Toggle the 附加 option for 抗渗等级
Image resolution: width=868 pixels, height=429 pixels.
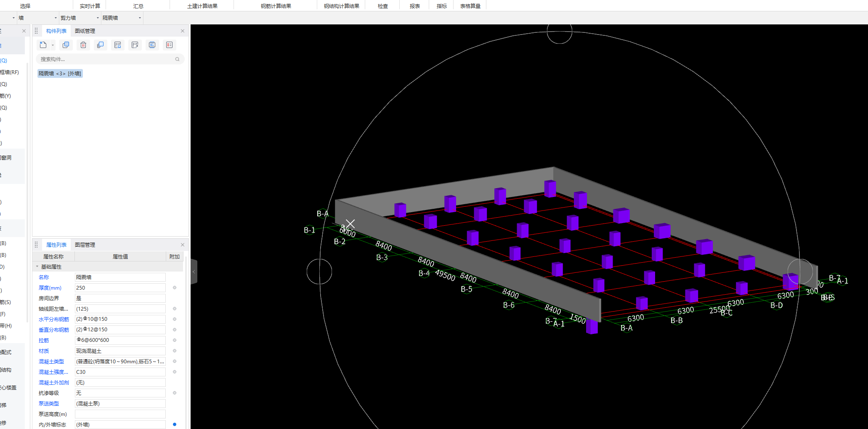(x=175, y=393)
